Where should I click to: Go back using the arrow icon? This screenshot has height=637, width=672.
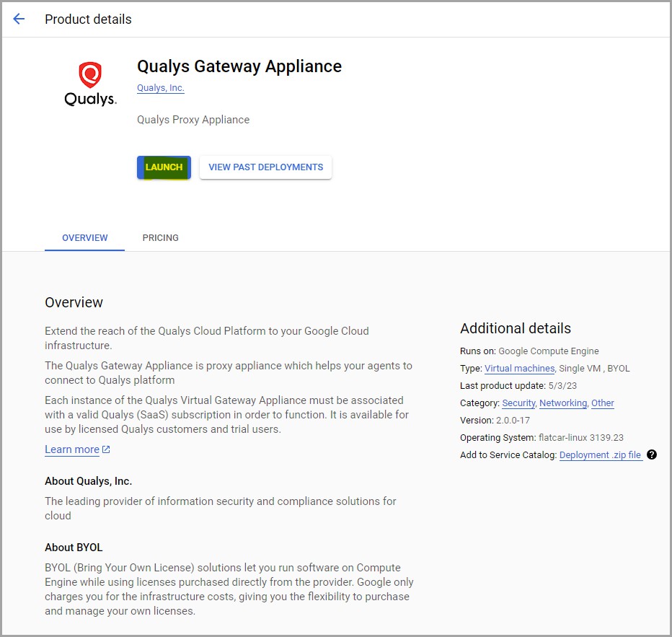[19, 19]
